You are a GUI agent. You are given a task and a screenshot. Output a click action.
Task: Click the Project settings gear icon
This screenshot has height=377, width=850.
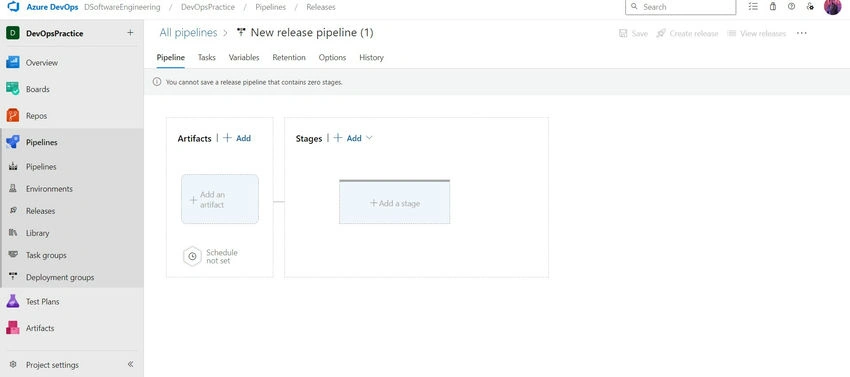point(13,365)
